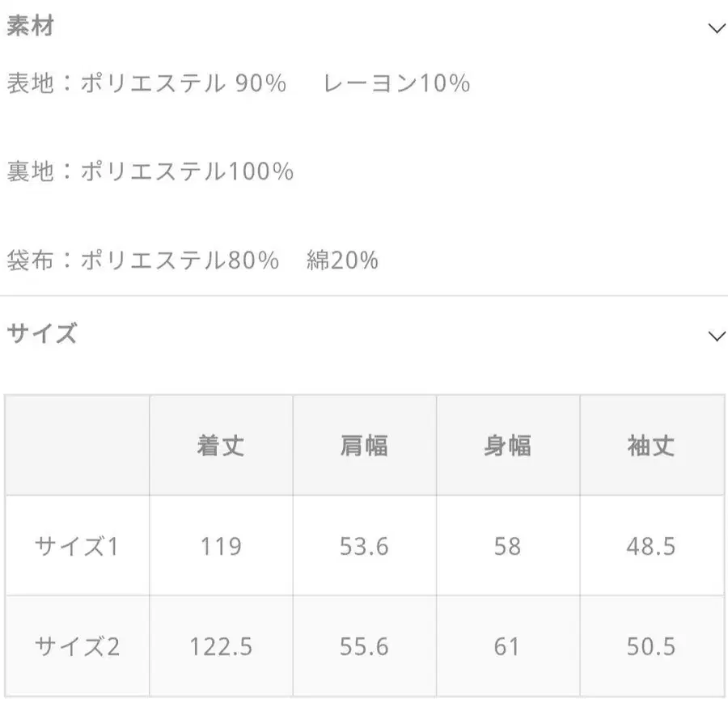The width and height of the screenshot is (728, 728).
Task: Select the サイズ2 row label
Action: (x=77, y=646)
